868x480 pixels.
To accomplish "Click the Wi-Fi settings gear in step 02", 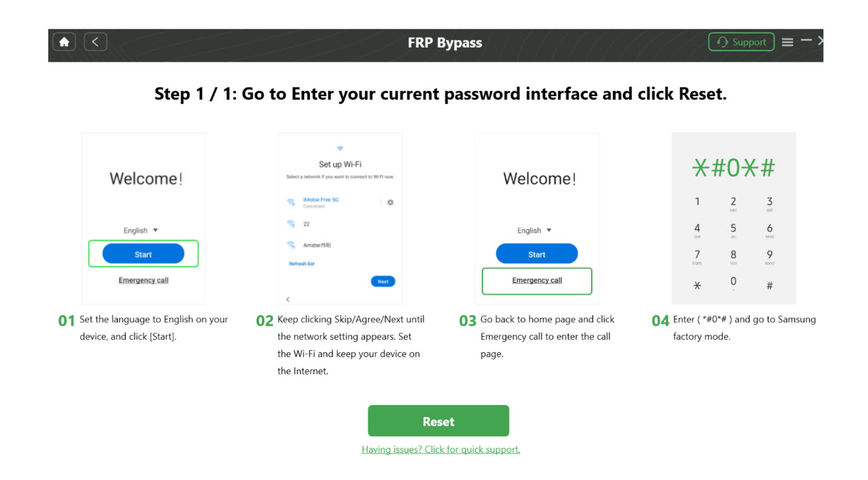I will (x=390, y=202).
